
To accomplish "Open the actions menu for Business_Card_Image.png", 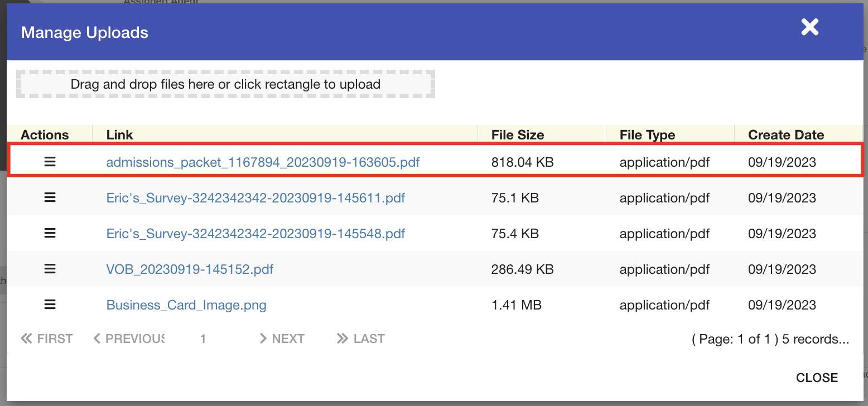I will pyautogui.click(x=50, y=304).
